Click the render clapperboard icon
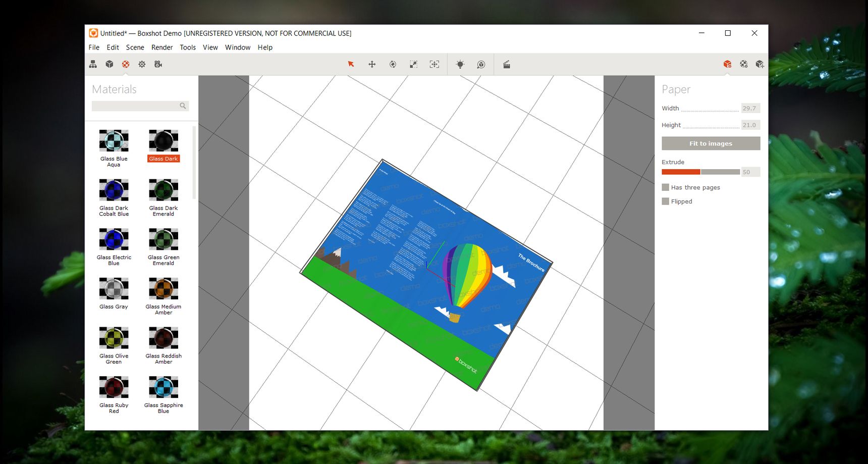868x464 pixels. tap(507, 64)
